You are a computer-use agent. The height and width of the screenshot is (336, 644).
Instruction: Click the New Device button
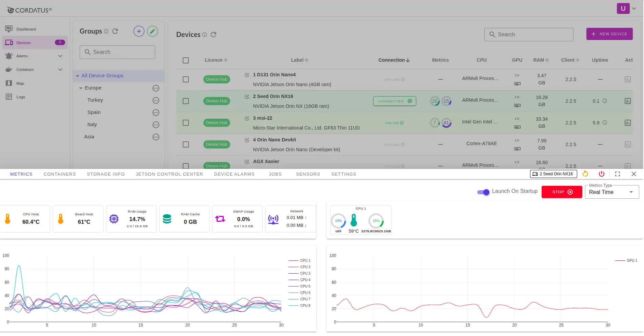(x=609, y=34)
